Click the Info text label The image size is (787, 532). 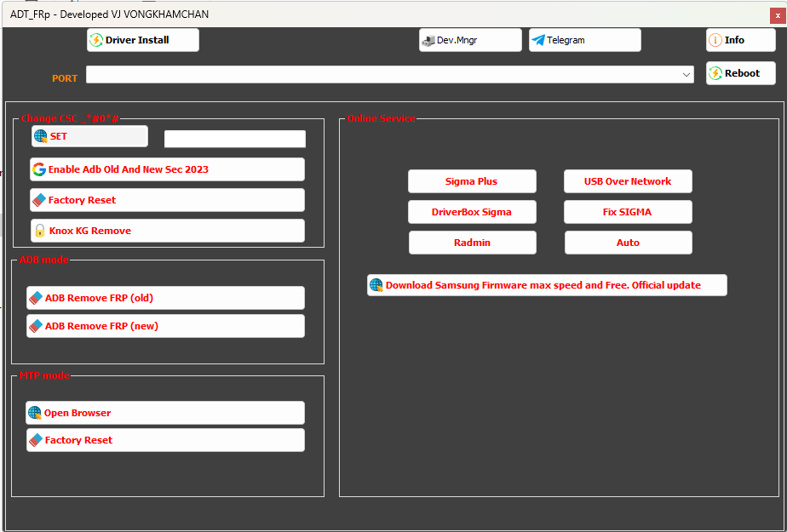coord(734,40)
